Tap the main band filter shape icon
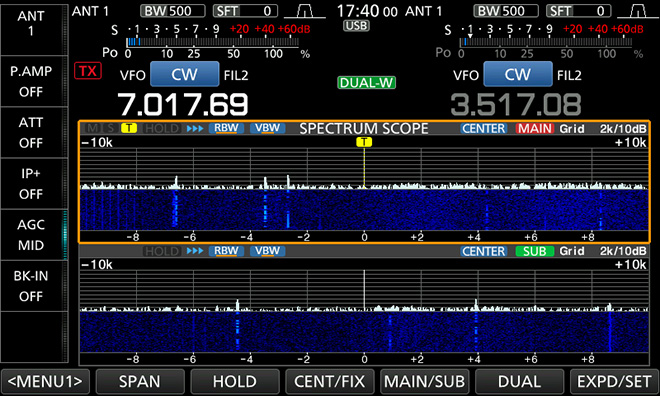Screen dimensions: 660x396 (x=305, y=11)
